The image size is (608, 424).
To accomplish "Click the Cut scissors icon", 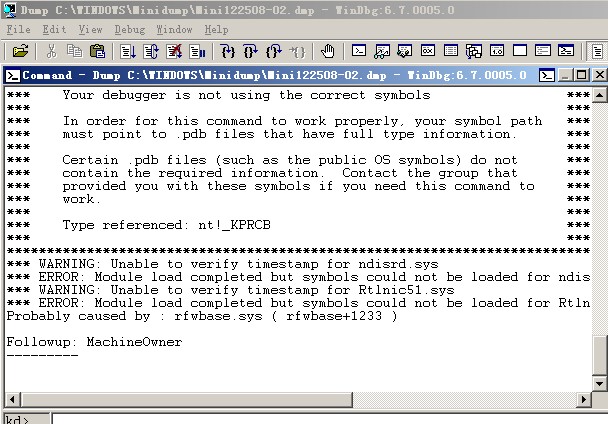I will [x=51, y=51].
